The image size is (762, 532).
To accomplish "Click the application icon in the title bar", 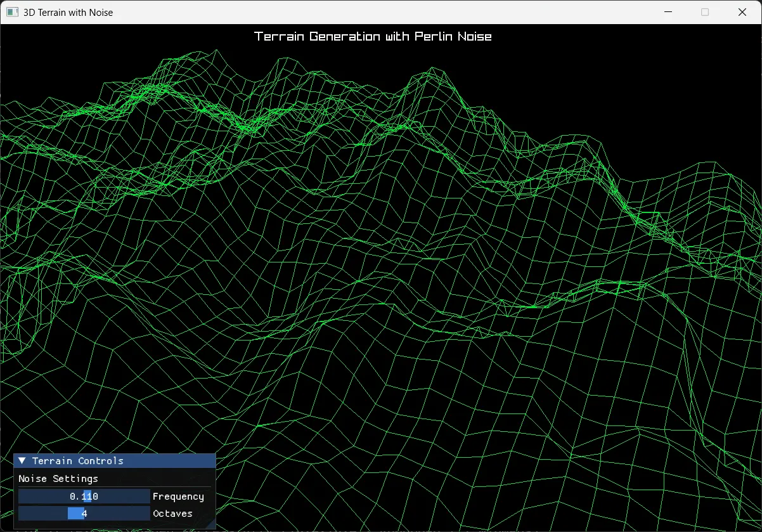I will click(x=11, y=12).
